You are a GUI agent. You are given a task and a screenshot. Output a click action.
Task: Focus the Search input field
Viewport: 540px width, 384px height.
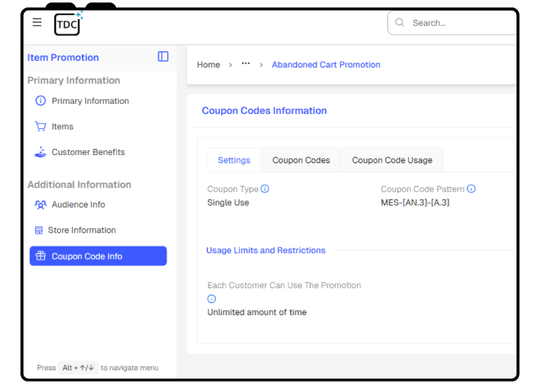point(451,23)
